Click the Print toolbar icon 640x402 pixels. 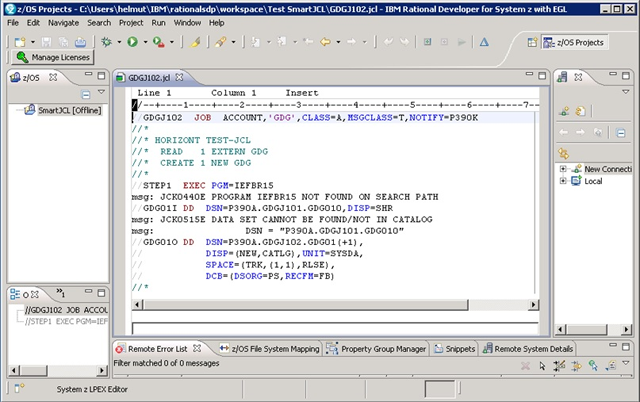tap(80, 42)
